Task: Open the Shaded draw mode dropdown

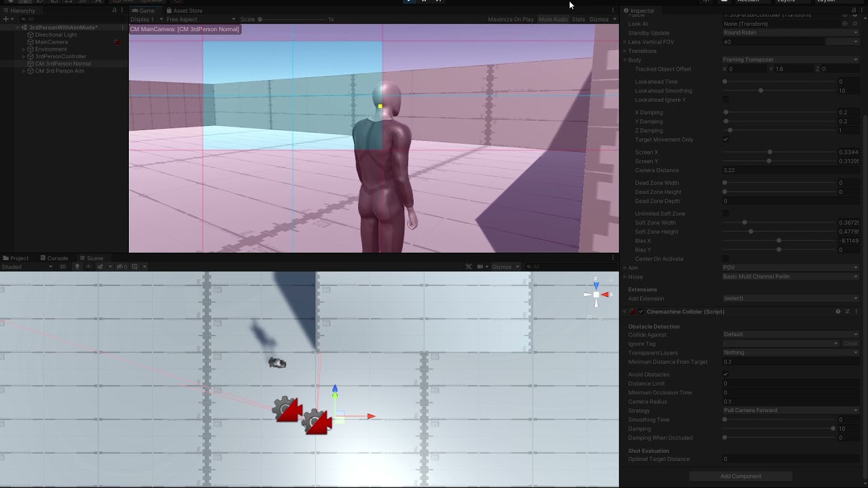Action: [x=24, y=266]
